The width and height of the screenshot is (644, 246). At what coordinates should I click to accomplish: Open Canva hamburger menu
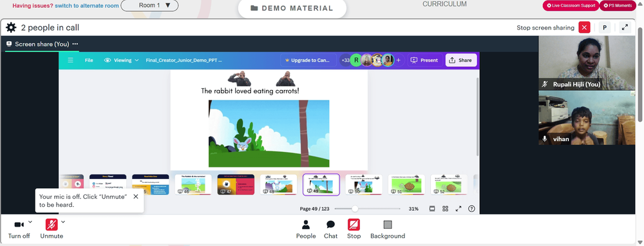click(71, 60)
